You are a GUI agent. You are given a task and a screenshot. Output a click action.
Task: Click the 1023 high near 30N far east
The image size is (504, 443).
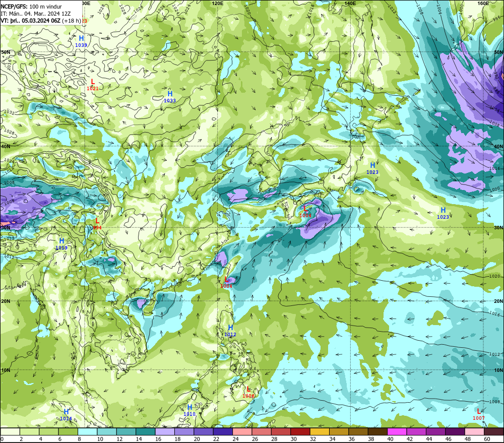coord(443,213)
